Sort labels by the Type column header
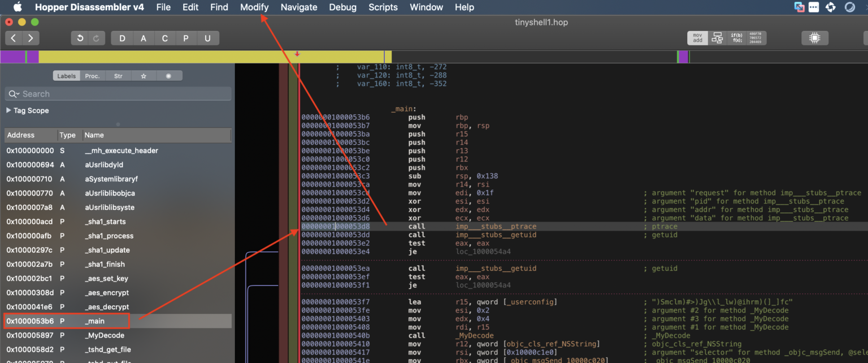868x363 pixels. coord(69,135)
